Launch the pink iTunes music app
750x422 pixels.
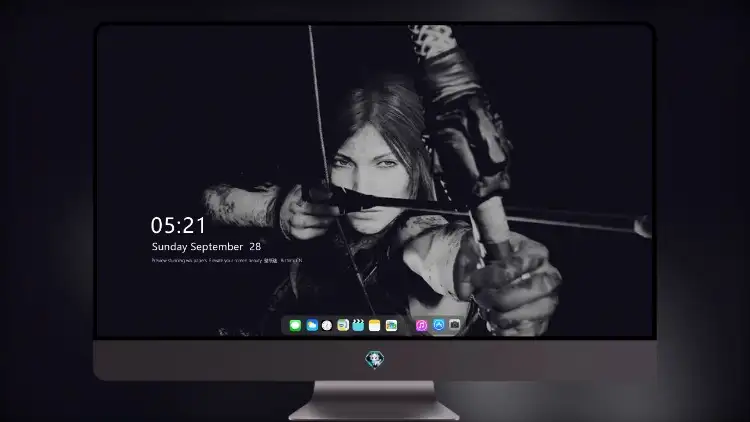(x=421, y=325)
